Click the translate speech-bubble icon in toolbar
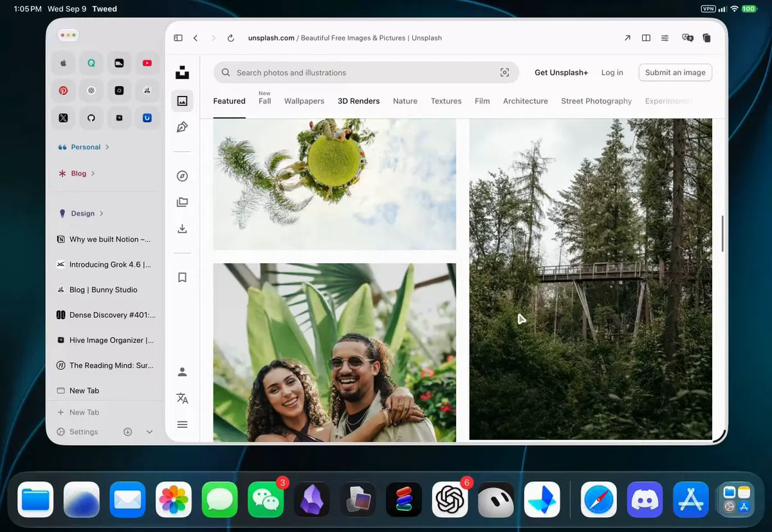 click(688, 38)
